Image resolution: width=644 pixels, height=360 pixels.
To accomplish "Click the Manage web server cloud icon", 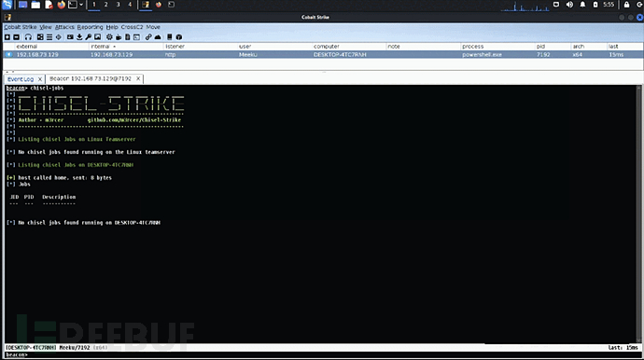I will coord(158,37).
